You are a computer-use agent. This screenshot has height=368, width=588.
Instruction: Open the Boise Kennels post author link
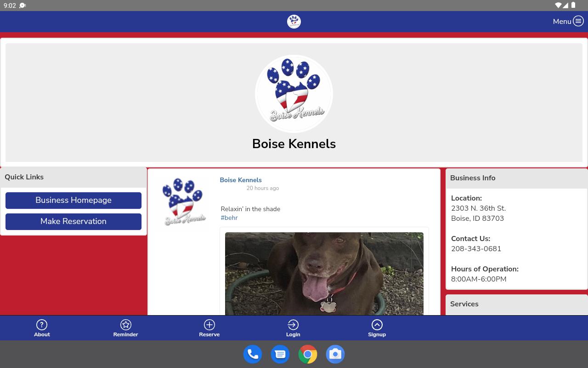pyautogui.click(x=241, y=180)
